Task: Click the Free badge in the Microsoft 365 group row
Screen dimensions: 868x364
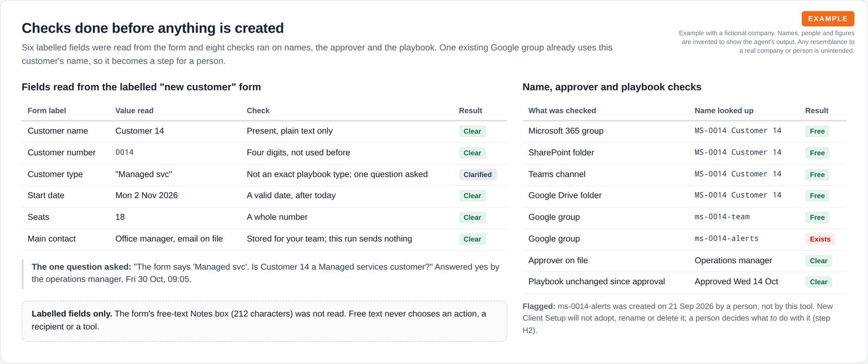Action: (817, 131)
